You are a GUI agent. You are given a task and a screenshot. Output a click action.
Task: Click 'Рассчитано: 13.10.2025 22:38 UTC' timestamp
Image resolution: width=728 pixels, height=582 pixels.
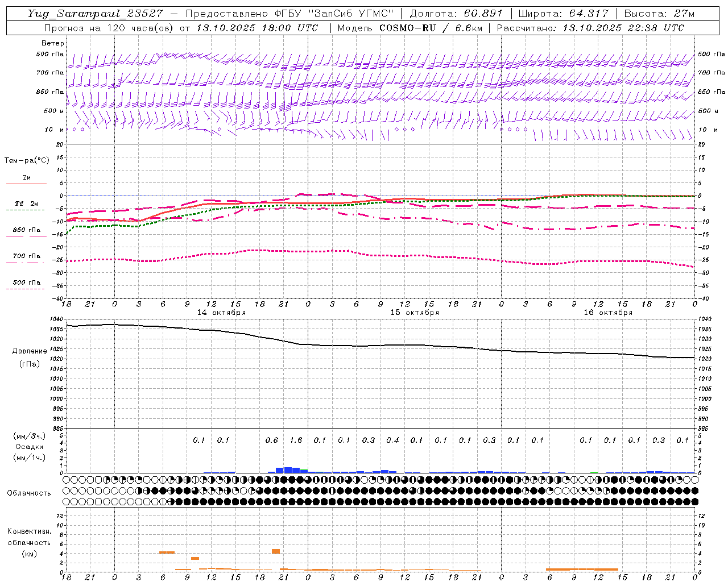[x=590, y=28]
